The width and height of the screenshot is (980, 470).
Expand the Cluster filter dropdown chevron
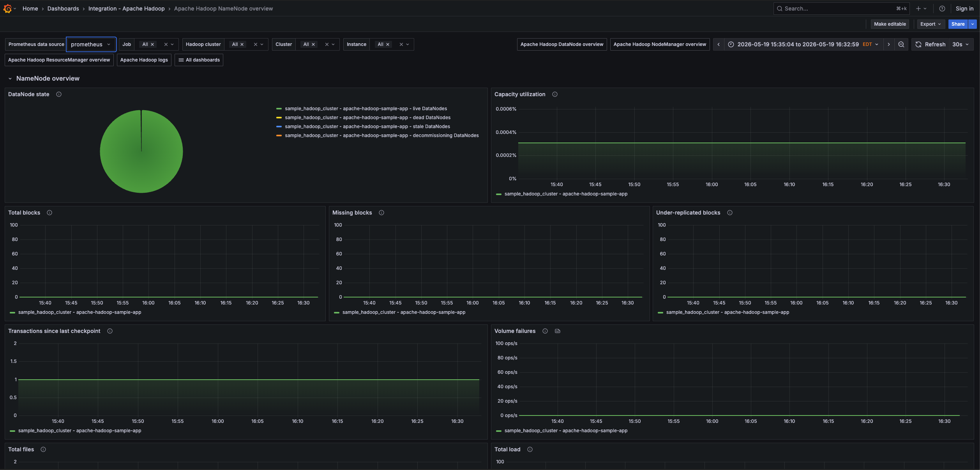click(333, 44)
